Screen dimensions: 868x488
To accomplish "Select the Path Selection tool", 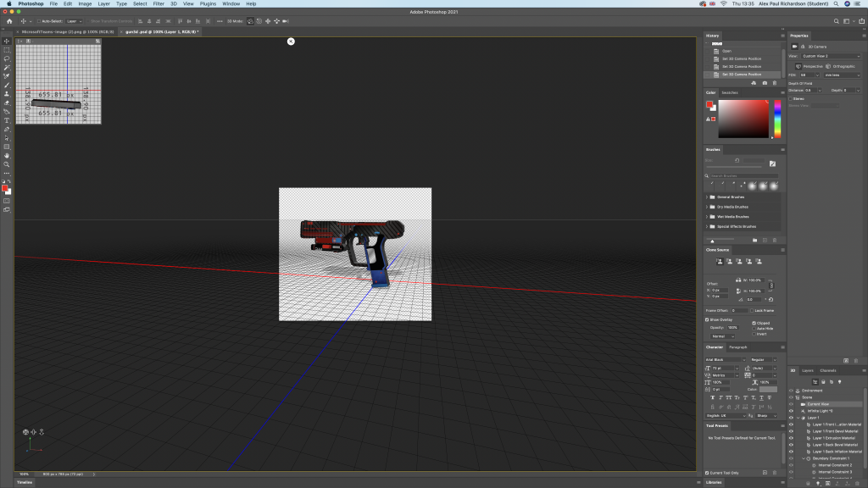I will [x=7, y=138].
